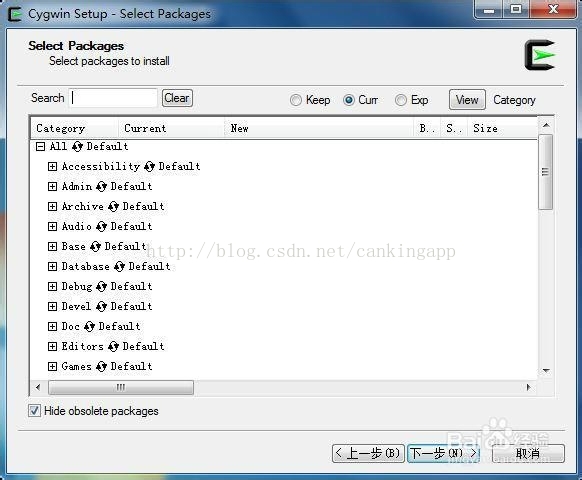Image resolution: width=582 pixels, height=480 pixels.
Task: Click the cycle icon beside Archive
Action: (x=113, y=206)
